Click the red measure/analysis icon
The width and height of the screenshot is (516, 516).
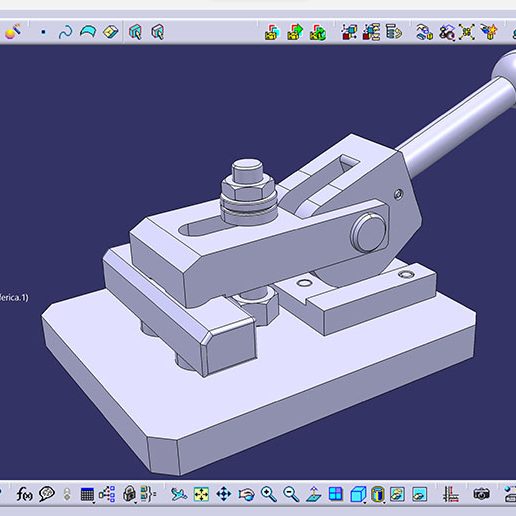click(x=451, y=494)
